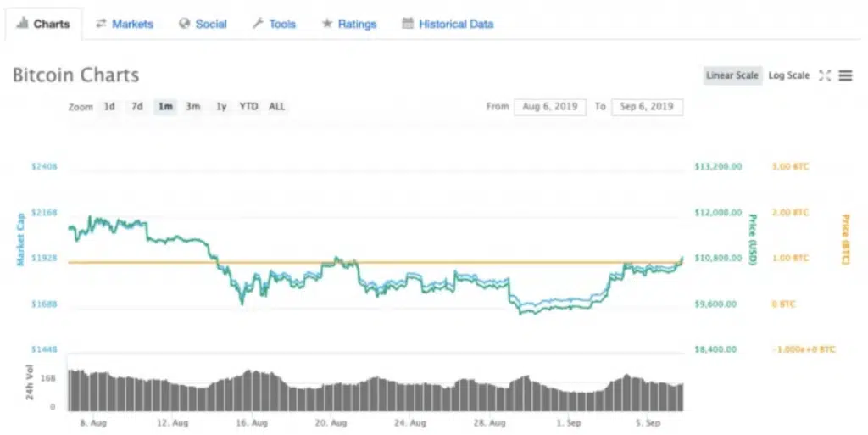This screenshot has height=435, width=868.
Task: Click the globe icon beside Social
Action: coord(184,23)
